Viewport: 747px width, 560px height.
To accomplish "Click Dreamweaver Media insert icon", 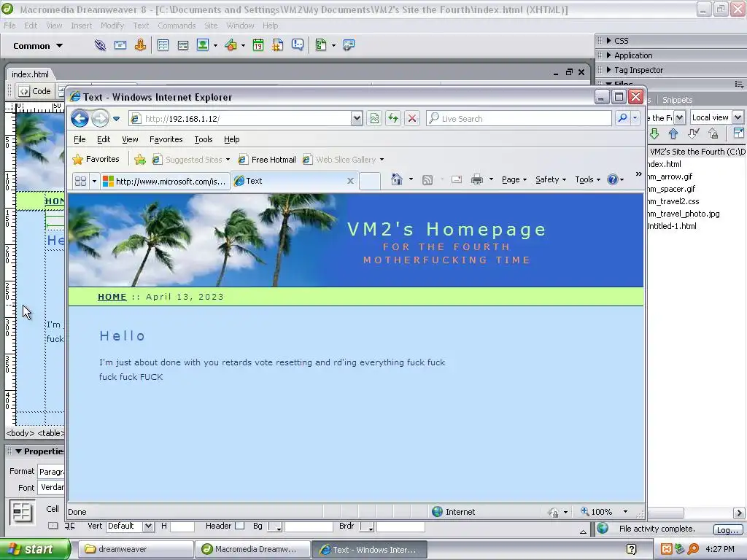I will point(231,45).
